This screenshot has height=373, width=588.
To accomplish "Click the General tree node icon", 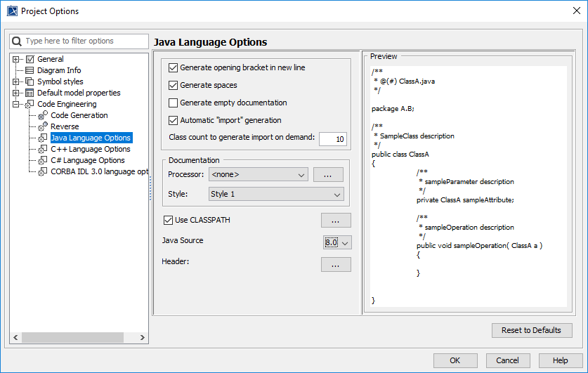I will point(30,59).
